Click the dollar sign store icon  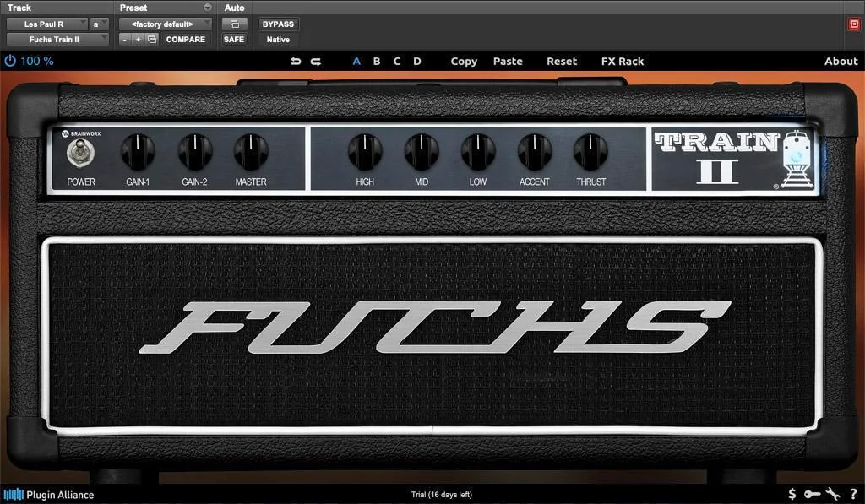tap(792, 494)
